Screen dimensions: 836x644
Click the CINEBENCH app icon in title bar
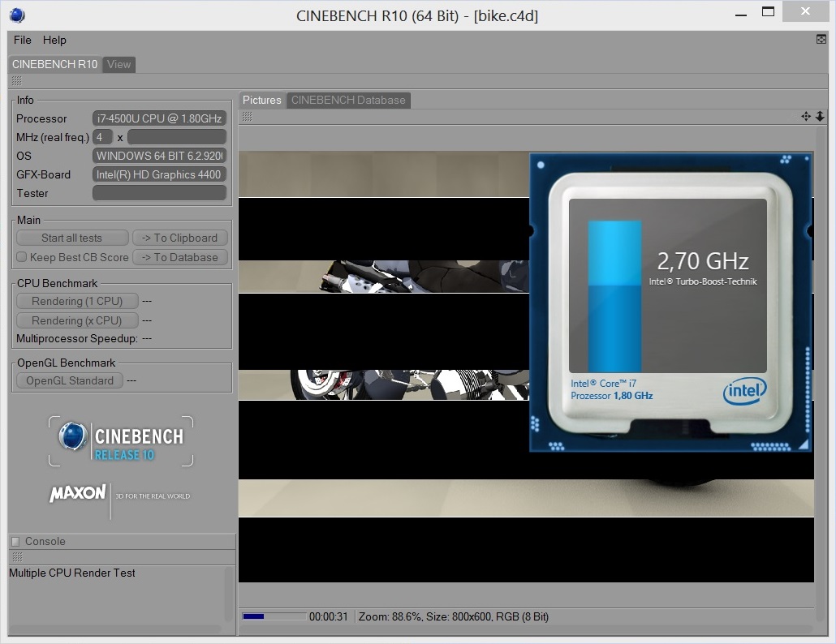(17, 15)
